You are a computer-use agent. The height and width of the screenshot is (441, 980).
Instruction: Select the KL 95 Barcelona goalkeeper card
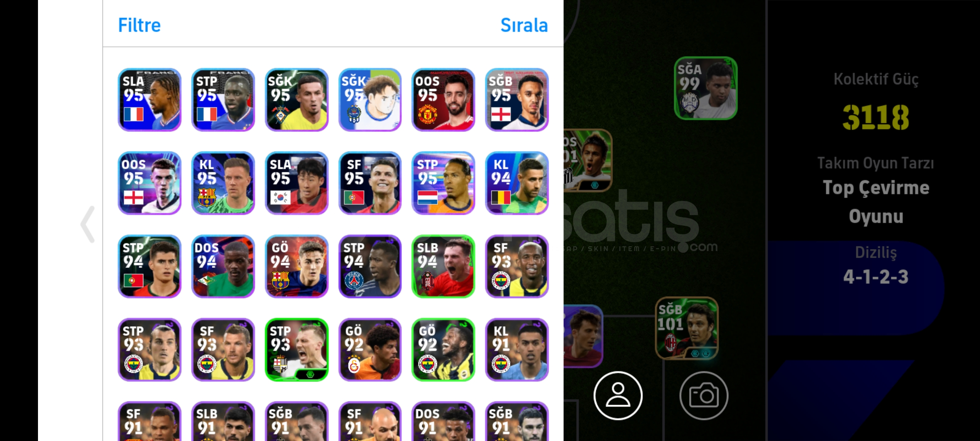click(x=223, y=183)
